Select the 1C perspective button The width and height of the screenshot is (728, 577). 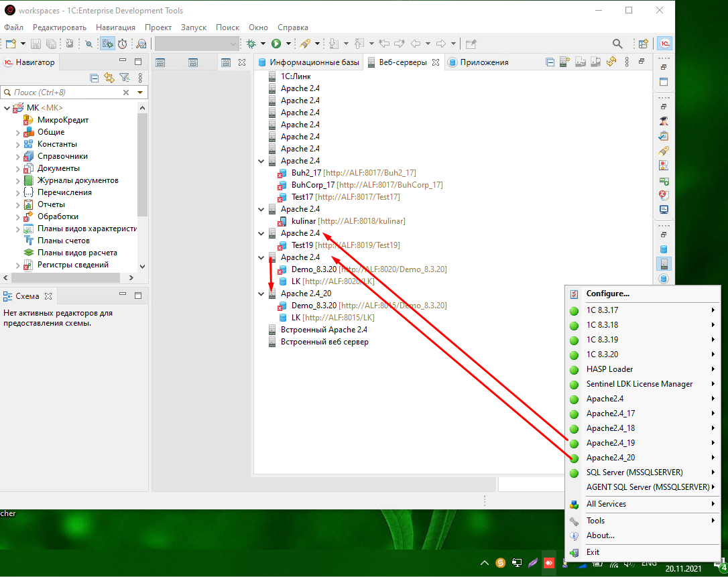point(665,44)
